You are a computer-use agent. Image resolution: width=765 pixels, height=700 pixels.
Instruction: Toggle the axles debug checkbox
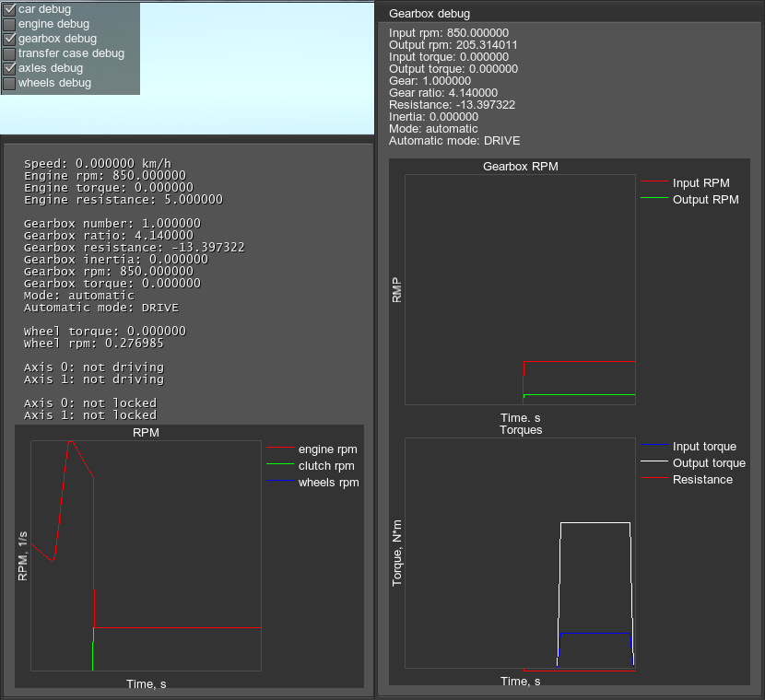(x=10, y=68)
